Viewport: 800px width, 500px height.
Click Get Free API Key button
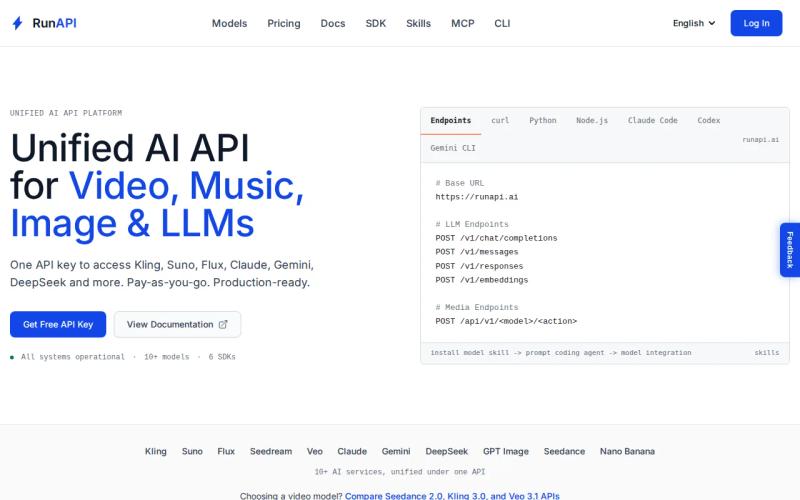pos(58,324)
